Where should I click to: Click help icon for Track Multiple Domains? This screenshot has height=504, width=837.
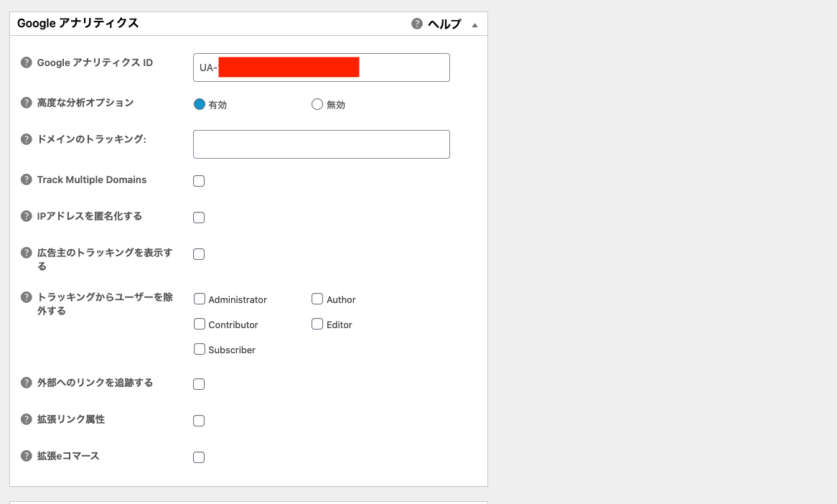tap(26, 179)
